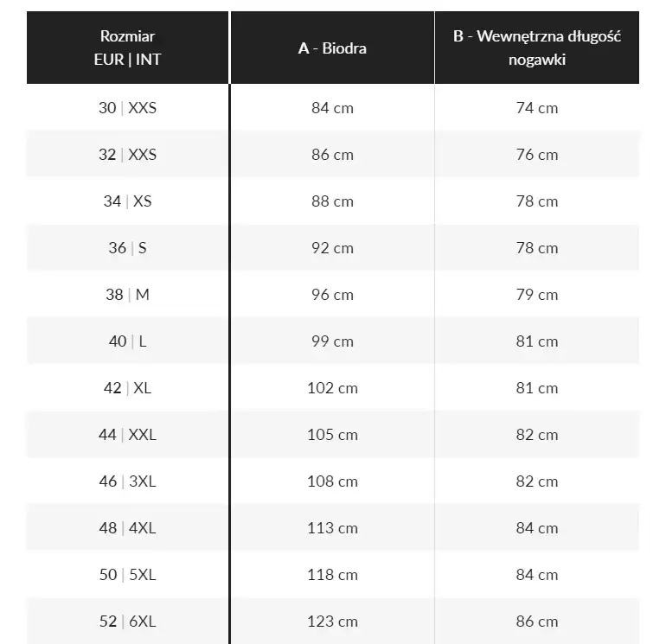Pick the 40 | L size row
The image size is (666, 644).
pos(127,341)
